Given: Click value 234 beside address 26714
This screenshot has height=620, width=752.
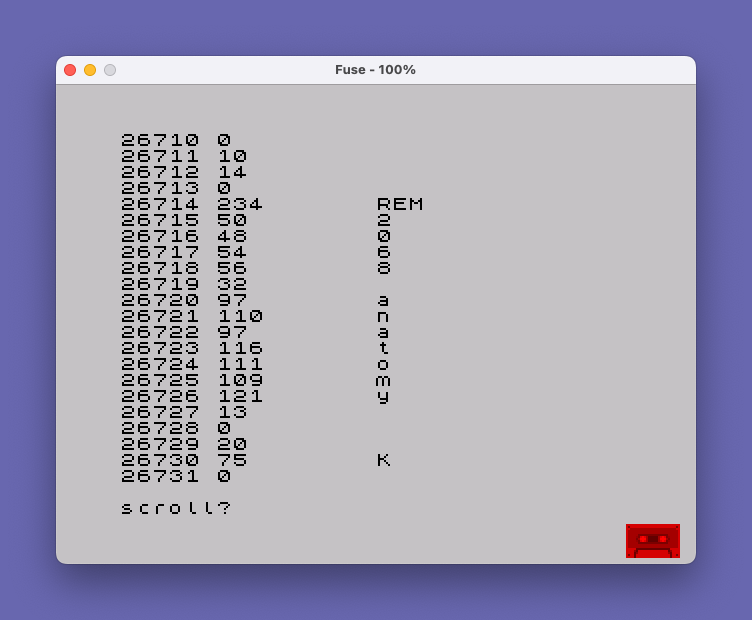Looking at the screenshot, I should point(240,204).
